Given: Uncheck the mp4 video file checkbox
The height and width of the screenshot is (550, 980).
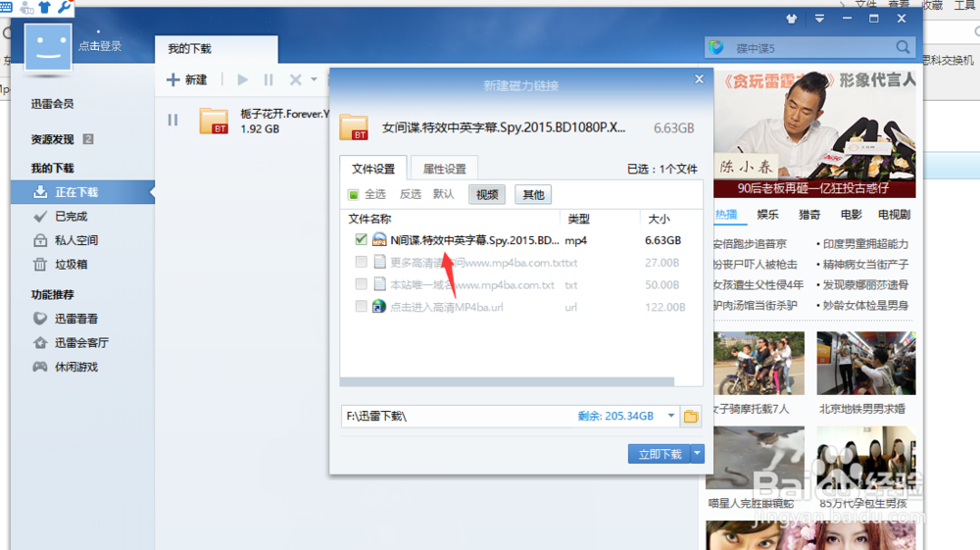Looking at the screenshot, I should coord(361,239).
